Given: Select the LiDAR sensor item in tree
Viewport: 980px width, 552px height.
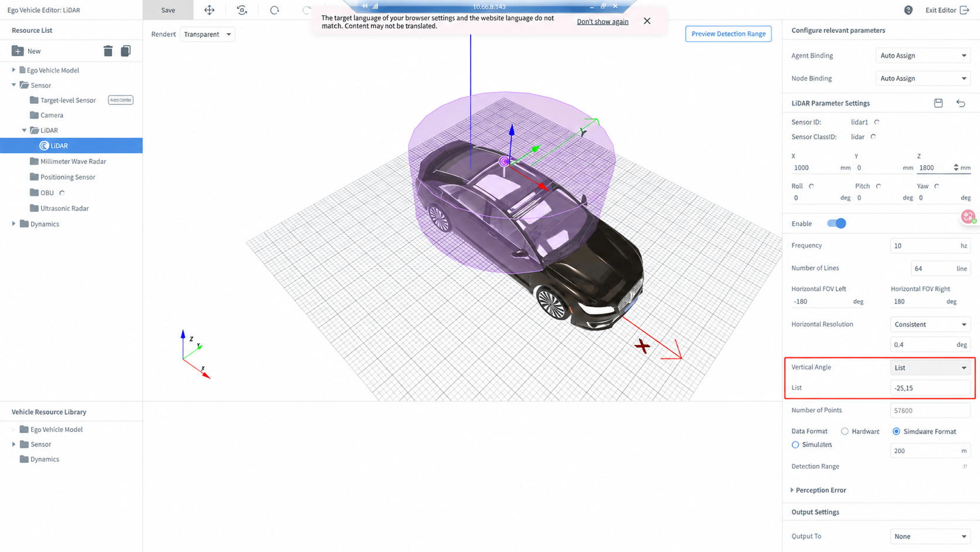Looking at the screenshot, I should [71, 145].
